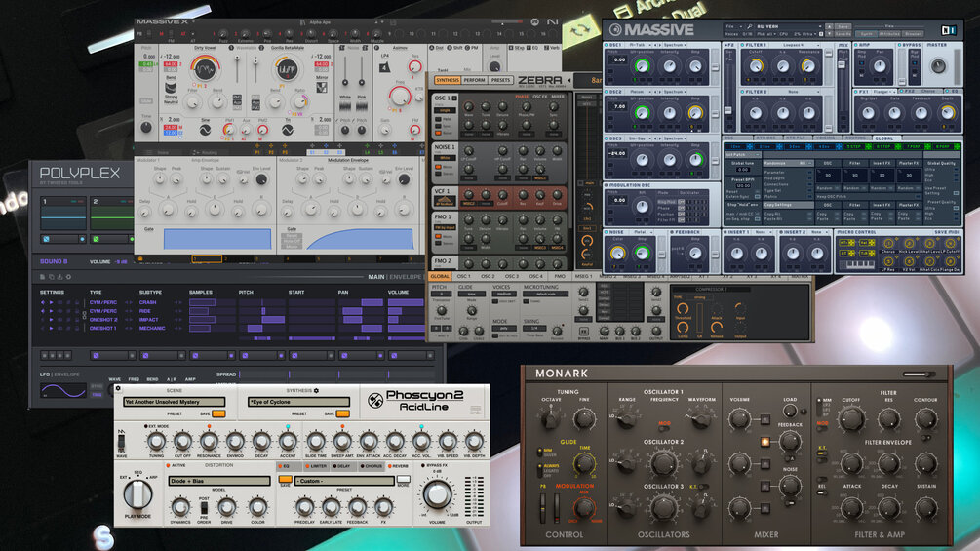
Task: Select Zebra FMO lower tab
Action: coord(560,275)
